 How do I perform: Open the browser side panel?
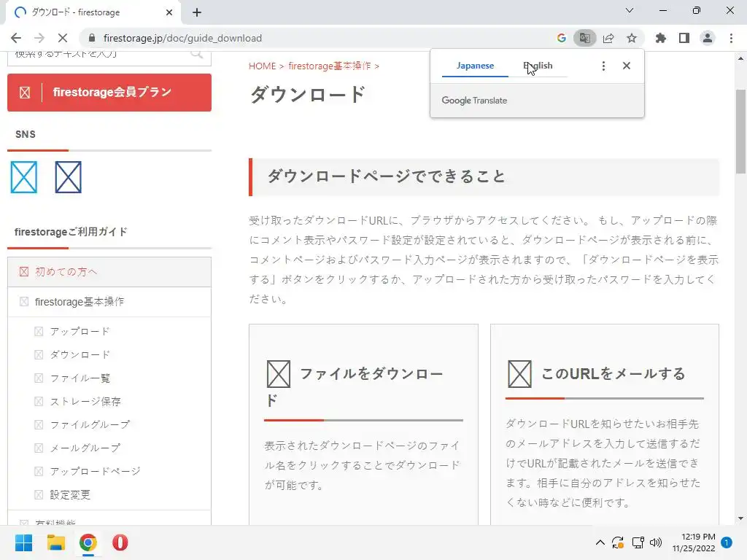[684, 38]
